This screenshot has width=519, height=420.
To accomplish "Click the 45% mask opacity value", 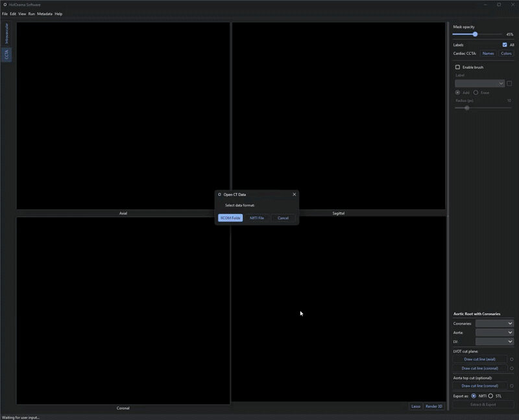I will (509, 34).
